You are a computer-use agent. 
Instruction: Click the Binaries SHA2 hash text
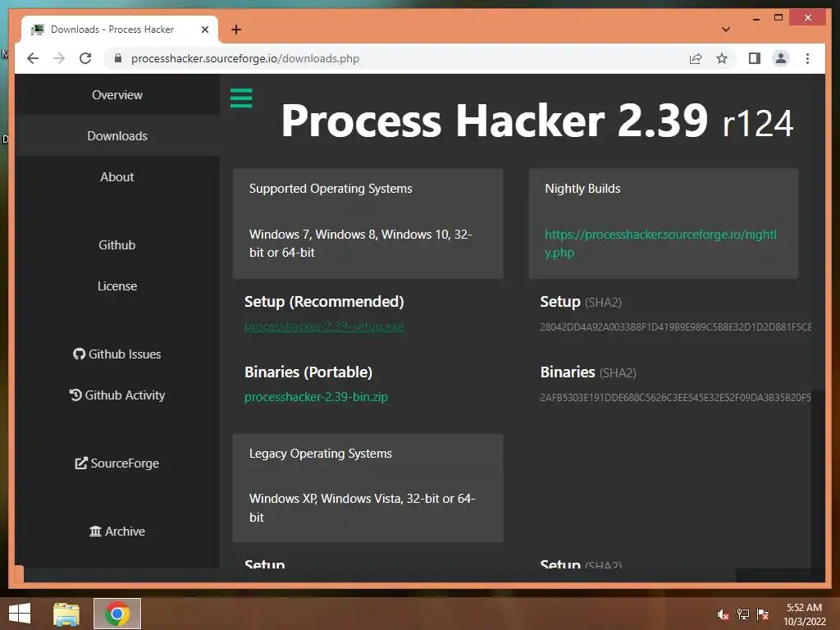[676, 398]
